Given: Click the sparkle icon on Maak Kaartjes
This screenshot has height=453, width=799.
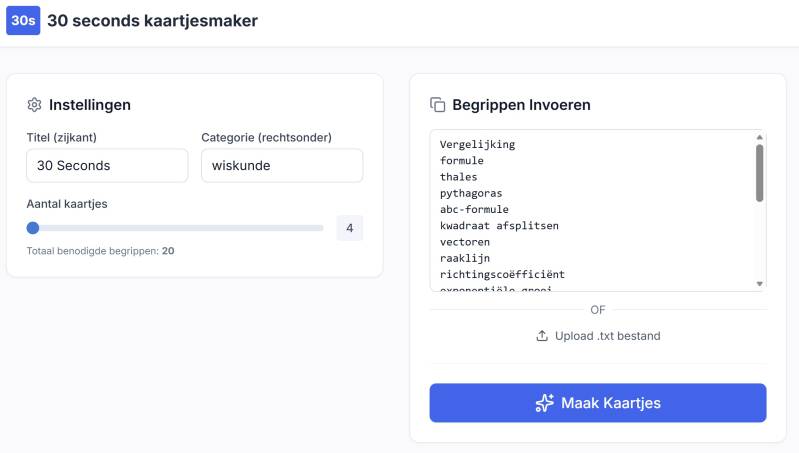Looking at the screenshot, I should click(544, 403).
